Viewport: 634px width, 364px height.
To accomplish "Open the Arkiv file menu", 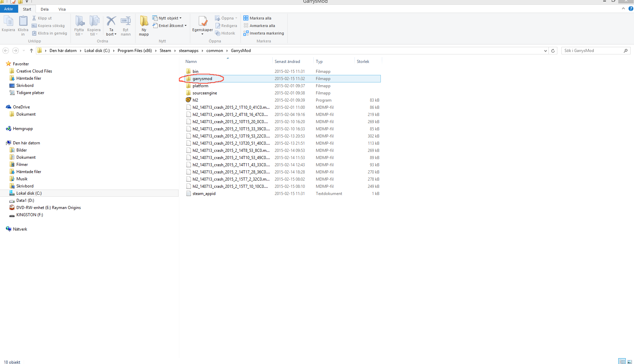I will click(9, 9).
